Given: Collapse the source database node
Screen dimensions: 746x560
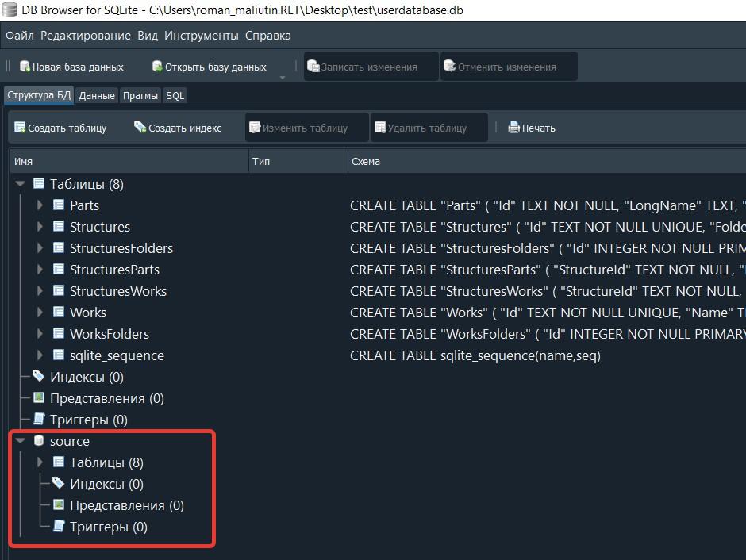Looking at the screenshot, I should 20,441.
